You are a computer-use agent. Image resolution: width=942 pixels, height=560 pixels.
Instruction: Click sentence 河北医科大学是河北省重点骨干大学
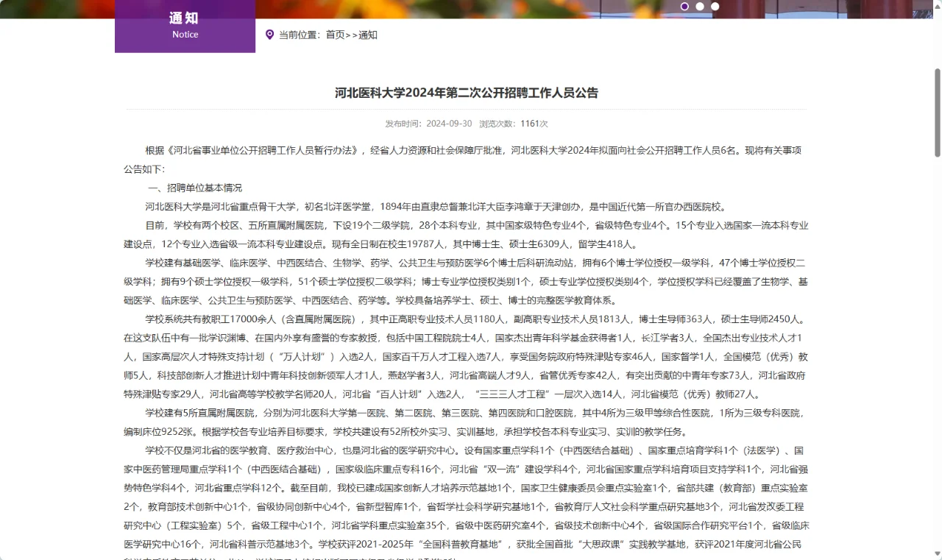tap(436, 207)
